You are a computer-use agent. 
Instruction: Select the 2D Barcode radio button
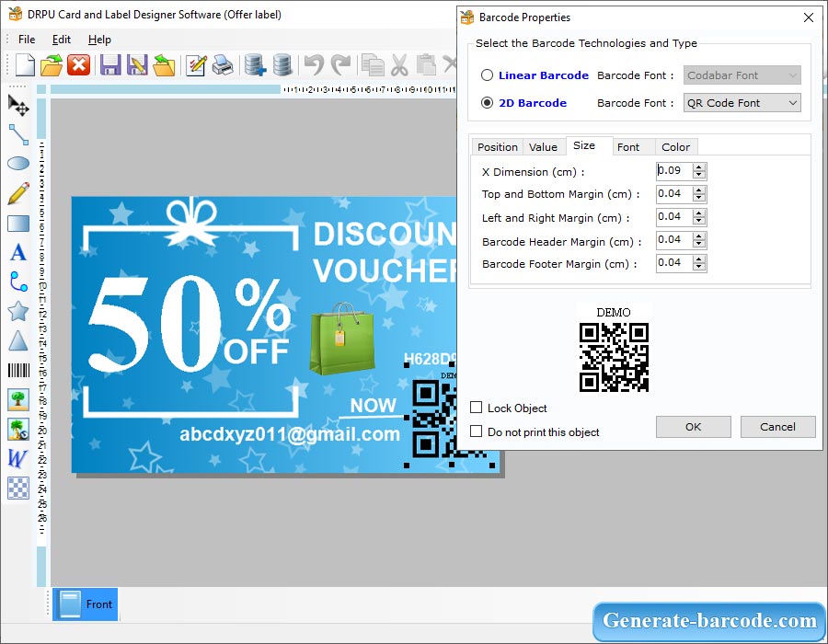click(487, 103)
